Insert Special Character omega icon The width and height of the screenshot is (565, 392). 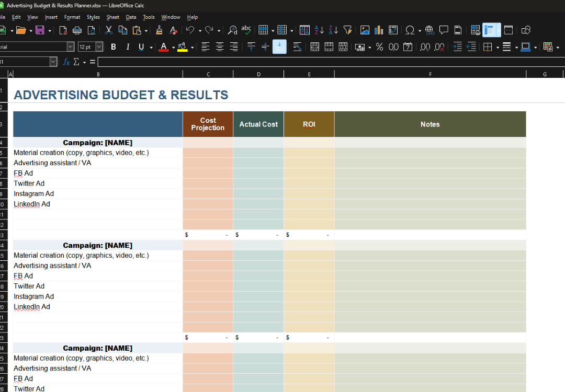(410, 30)
